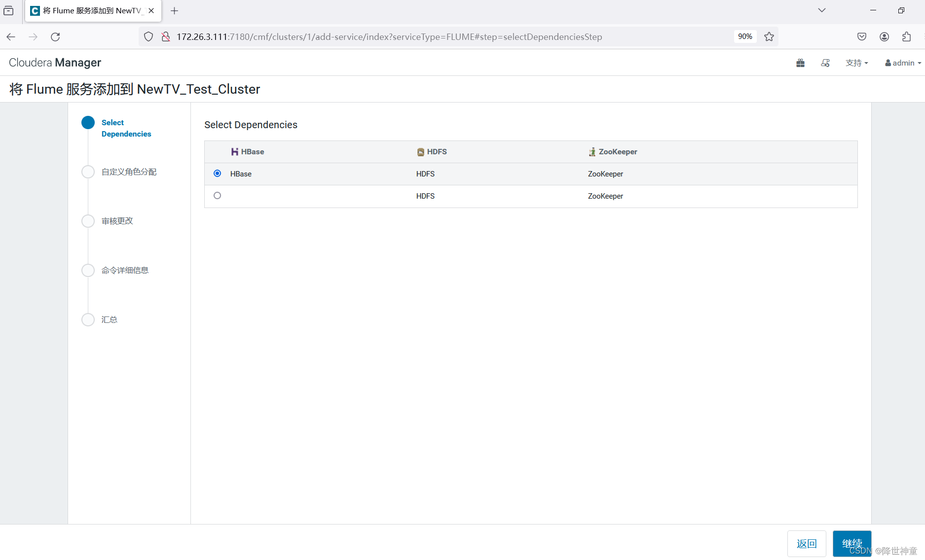Open the Pocket save icon

point(862,37)
